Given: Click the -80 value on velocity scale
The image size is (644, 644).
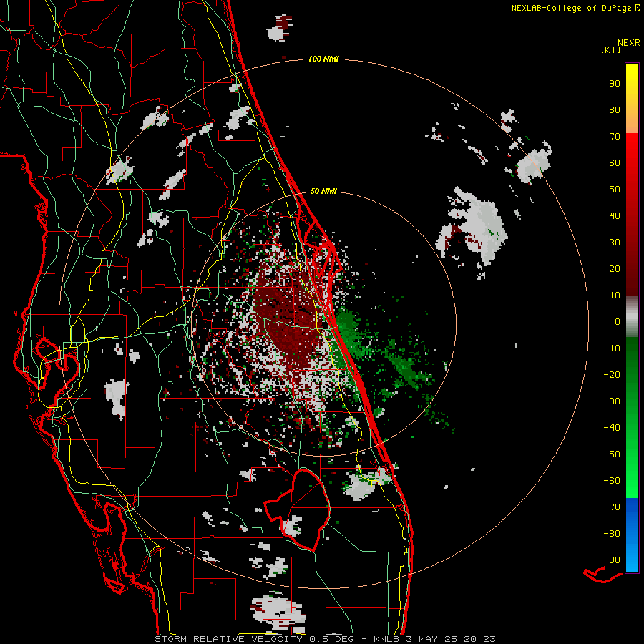Looking at the screenshot, I should [x=612, y=534].
